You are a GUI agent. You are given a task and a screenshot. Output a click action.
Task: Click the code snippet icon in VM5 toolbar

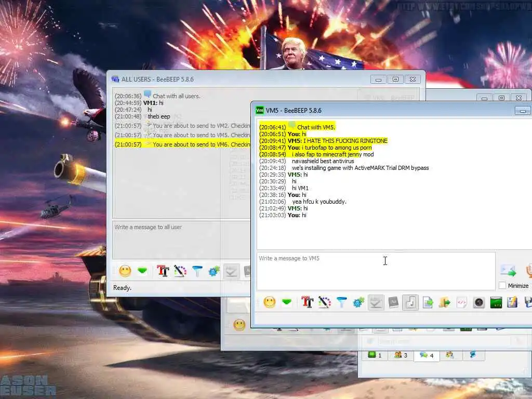tap(461, 302)
